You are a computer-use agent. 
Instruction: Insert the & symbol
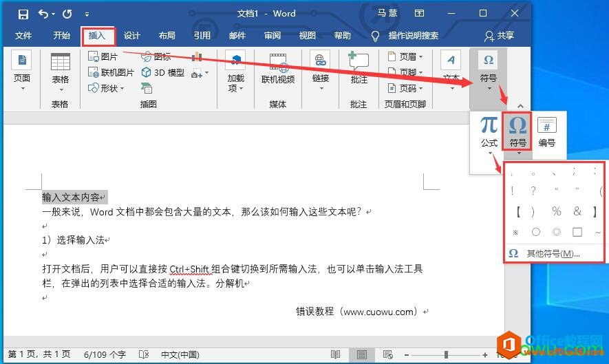(577, 211)
